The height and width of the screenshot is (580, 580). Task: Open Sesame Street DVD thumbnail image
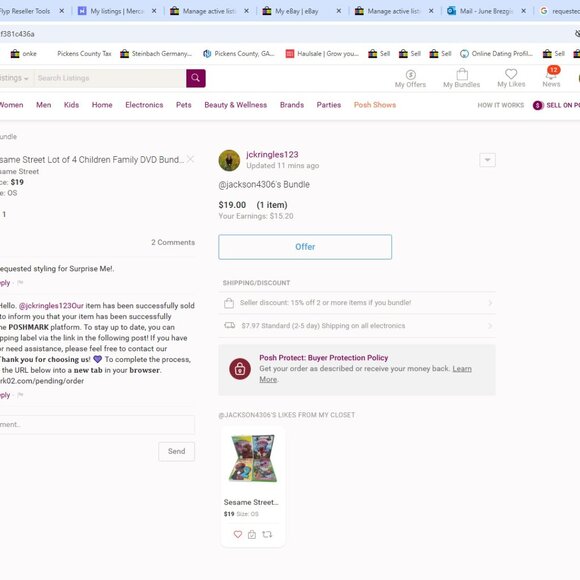(253, 458)
